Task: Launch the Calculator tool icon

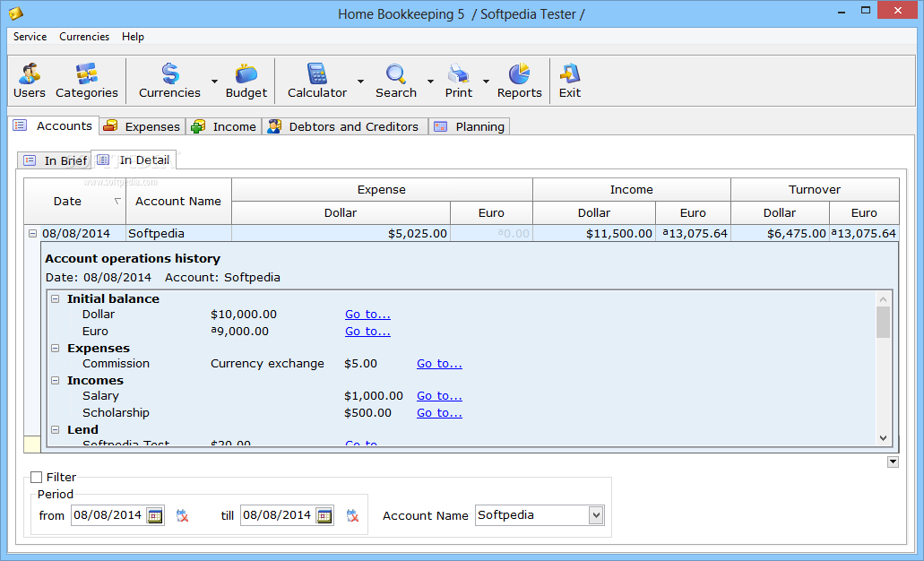Action: (317, 73)
